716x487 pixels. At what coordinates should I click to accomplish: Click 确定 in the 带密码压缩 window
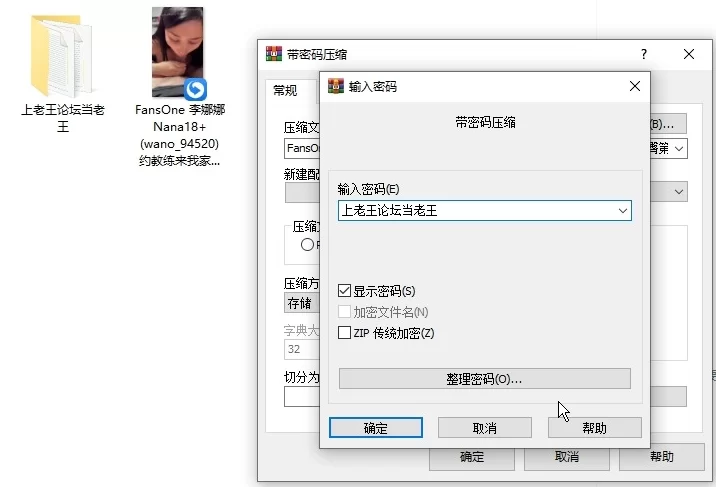point(472,457)
